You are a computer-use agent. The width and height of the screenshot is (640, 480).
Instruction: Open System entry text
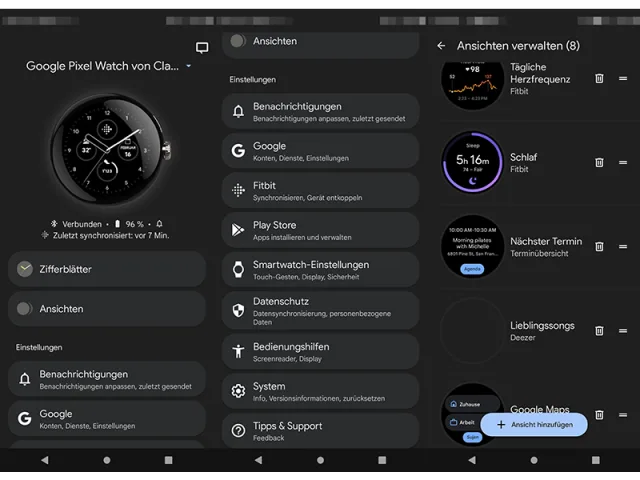tap(319, 391)
